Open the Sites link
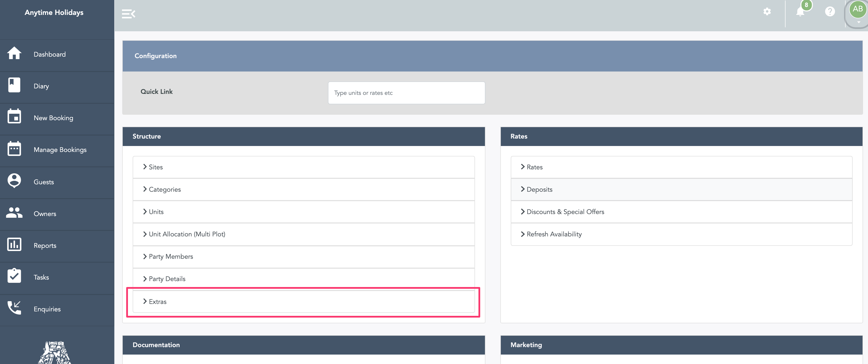Viewport: 868px width, 364px height. [x=156, y=167]
